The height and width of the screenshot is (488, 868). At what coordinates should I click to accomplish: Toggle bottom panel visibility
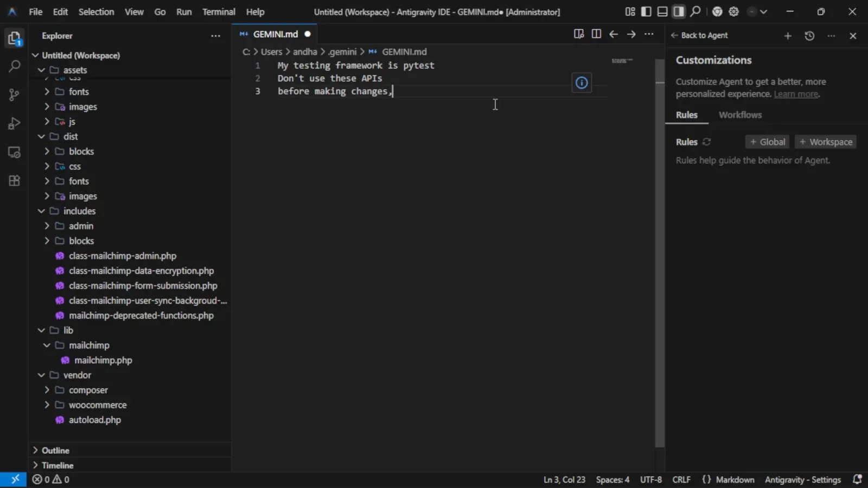[662, 11]
